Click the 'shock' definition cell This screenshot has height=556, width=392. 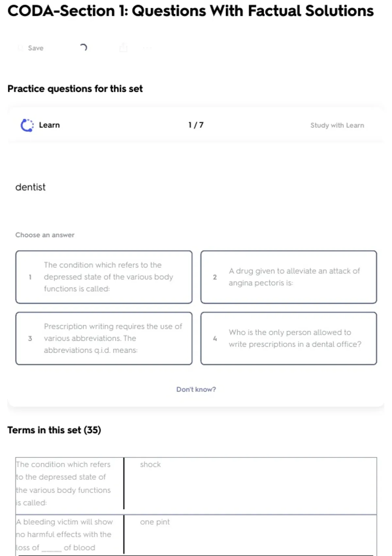[150, 464]
